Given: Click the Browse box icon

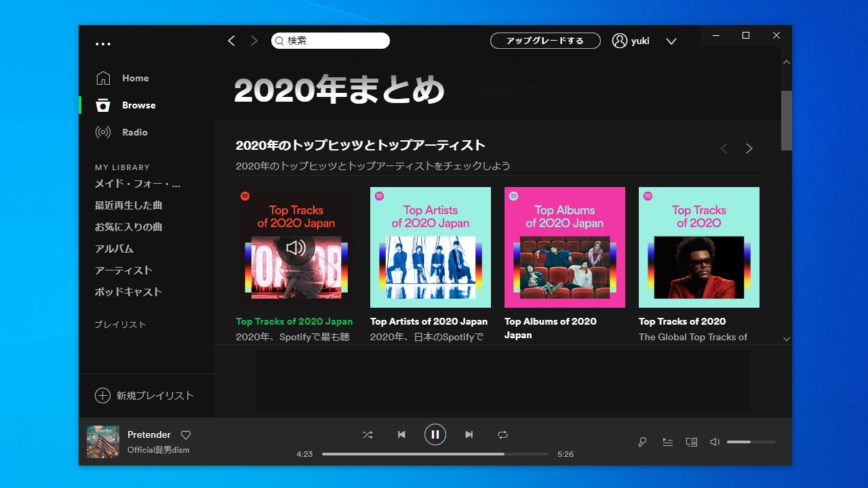Looking at the screenshot, I should [x=103, y=105].
